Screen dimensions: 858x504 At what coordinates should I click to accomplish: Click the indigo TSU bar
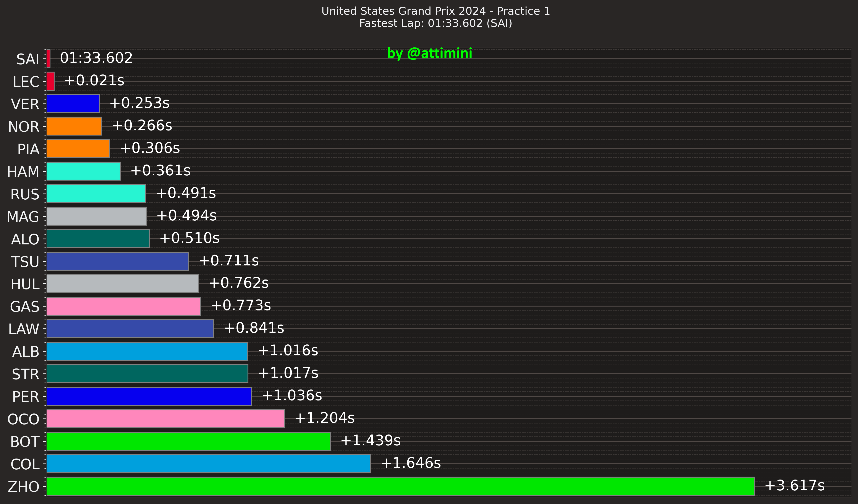click(x=117, y=261)
